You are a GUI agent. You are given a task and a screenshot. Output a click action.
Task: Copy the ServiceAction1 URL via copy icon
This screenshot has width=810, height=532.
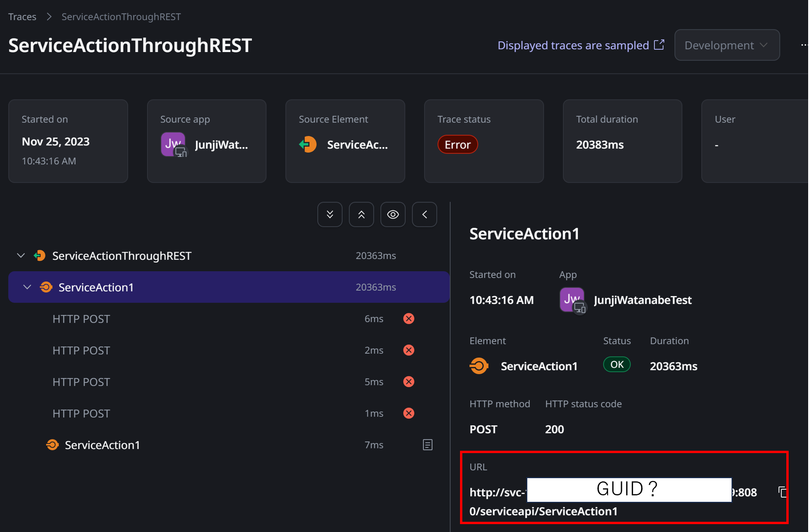coord(783,492)
